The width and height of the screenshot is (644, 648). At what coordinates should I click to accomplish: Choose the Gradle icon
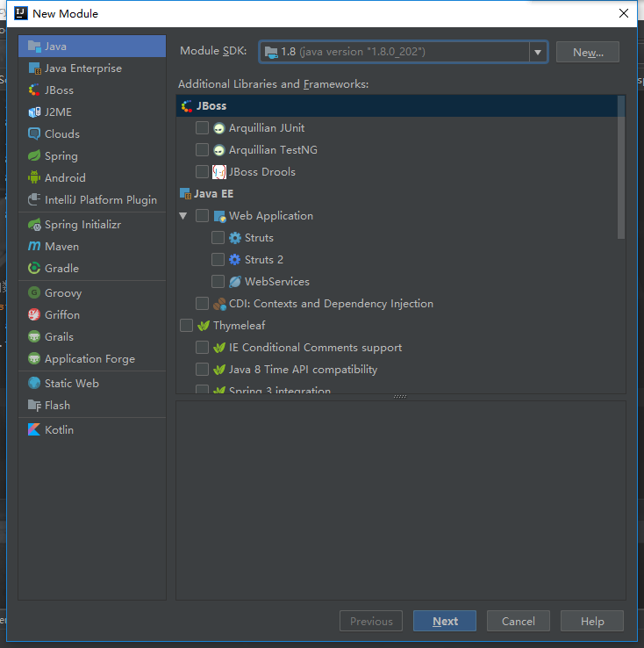[34, 268]
